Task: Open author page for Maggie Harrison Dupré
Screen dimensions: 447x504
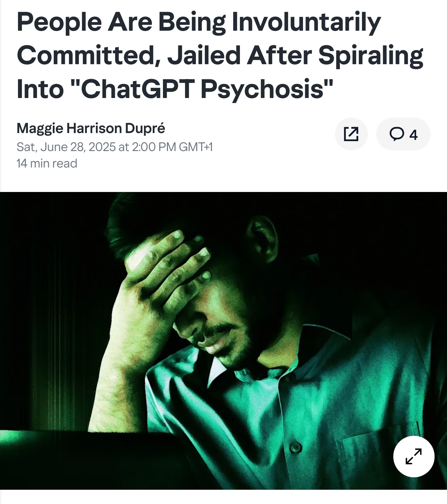Action: click(91, 128)
